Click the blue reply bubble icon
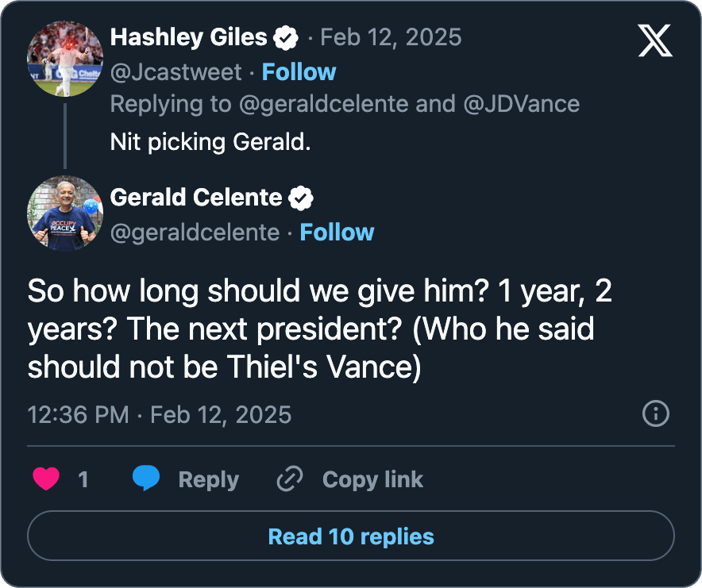This screenshot has height=588, width=702. pos(146,478)
